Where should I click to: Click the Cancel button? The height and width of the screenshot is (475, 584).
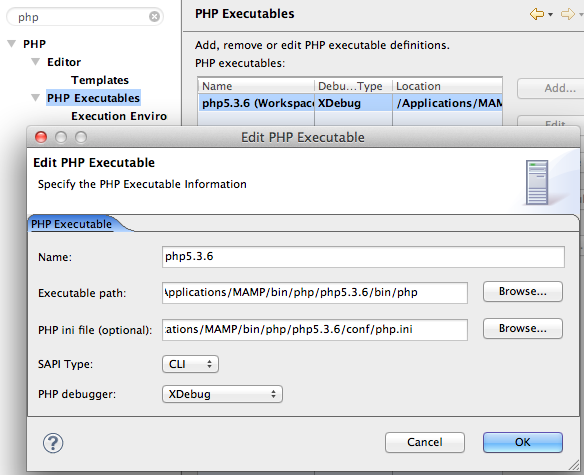pyautogui.click(x=425, y=442)
